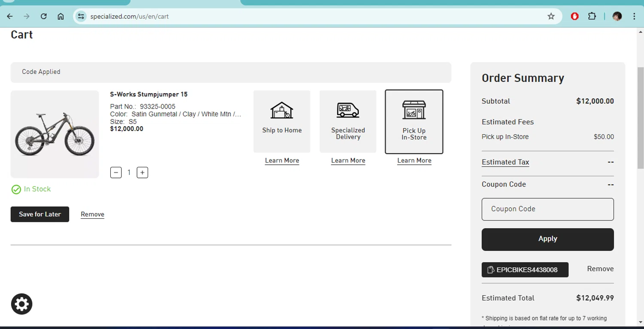Open the browser home icon
The height and width of the screenshot is (329, 644).
61,16
